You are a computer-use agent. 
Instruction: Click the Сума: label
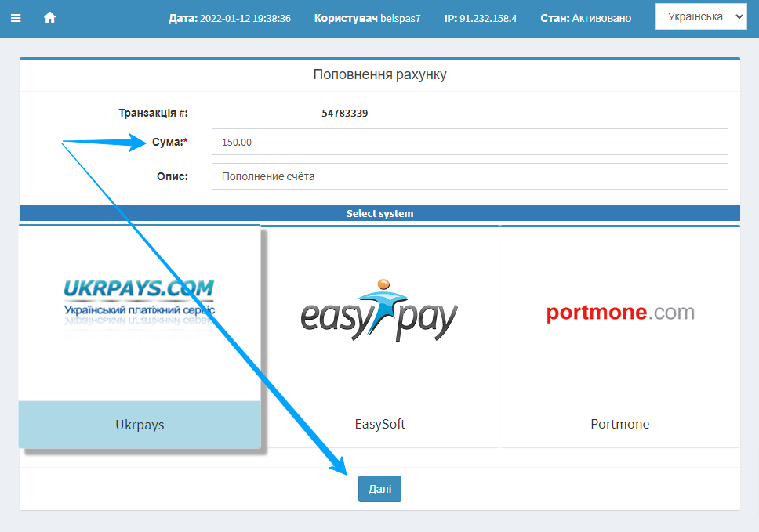pos(170,142)
